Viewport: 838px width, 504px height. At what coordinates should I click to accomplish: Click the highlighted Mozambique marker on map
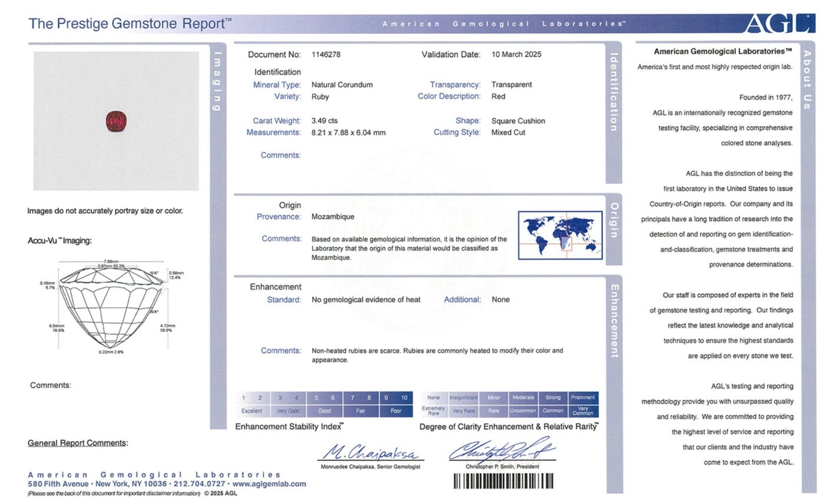[x=565, y=242]
